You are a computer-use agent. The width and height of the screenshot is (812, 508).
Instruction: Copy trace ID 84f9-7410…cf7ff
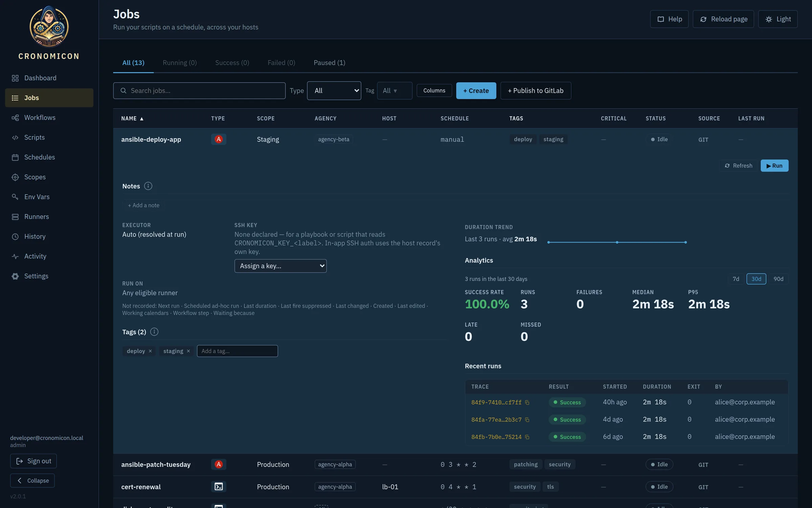(x=527, y=402)
